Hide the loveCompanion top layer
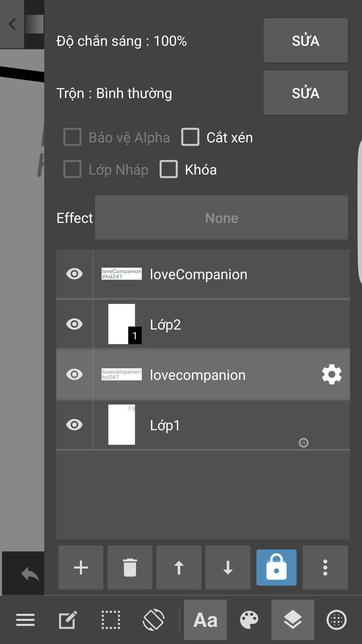The width and height of the screenshot is (362, 644). click(x=74, y=274)
